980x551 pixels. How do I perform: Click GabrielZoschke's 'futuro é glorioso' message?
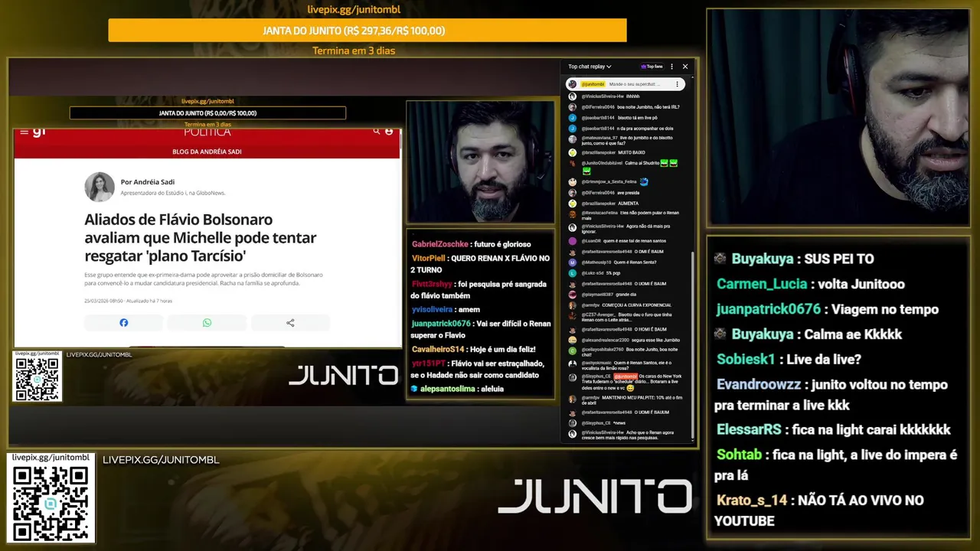point(472,244)
